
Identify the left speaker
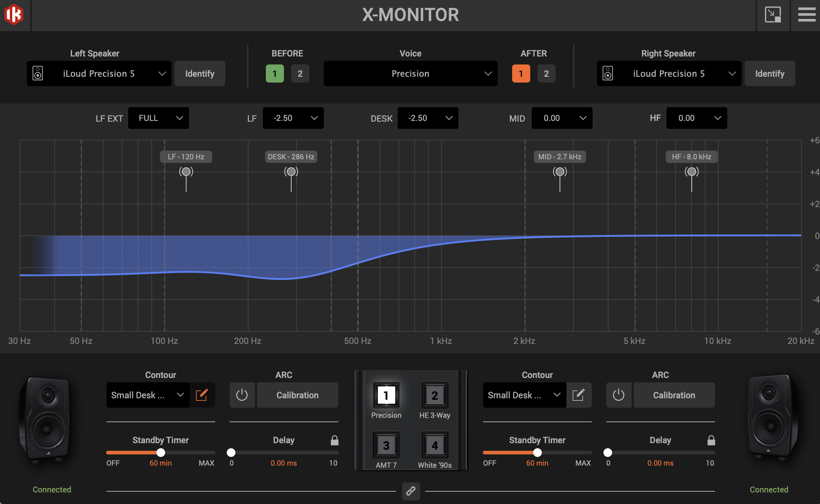click(x=200, y=73)
